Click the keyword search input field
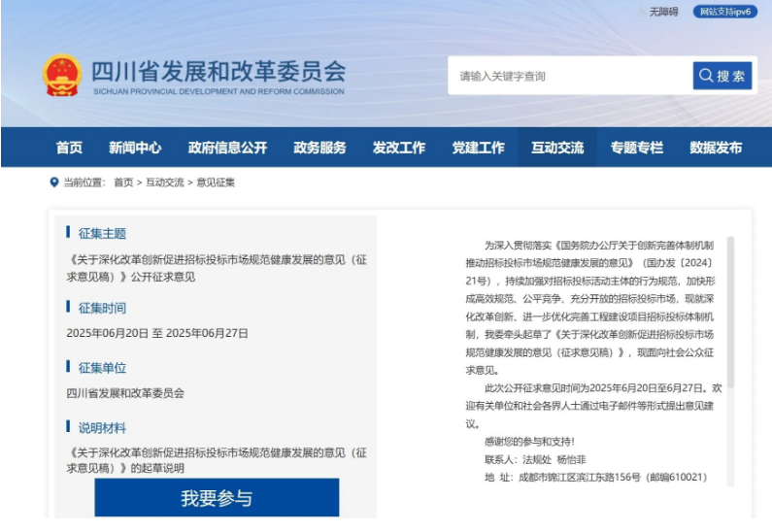The height and width of the screenshot is (532, 772). point(568,76)
